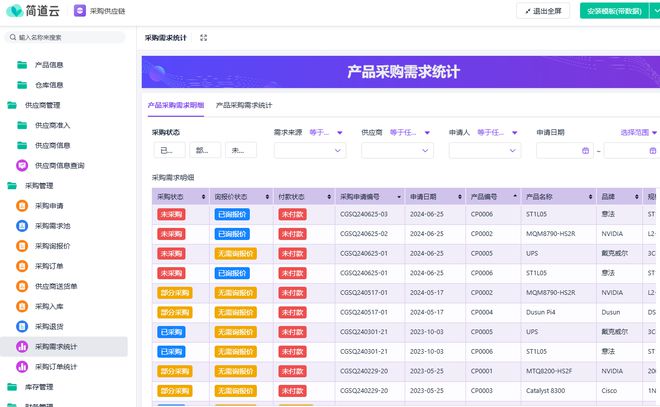Image resolution: width=660 pixels, height=407 pixels.
Task: Switch to 产品采购需求统计 tab
Action: 244,105
